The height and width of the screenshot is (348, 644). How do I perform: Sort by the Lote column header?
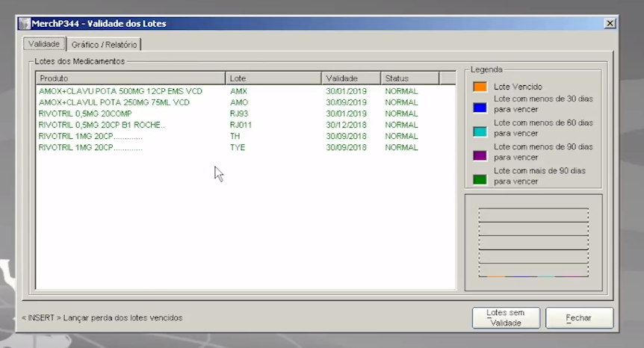point(273,78)
